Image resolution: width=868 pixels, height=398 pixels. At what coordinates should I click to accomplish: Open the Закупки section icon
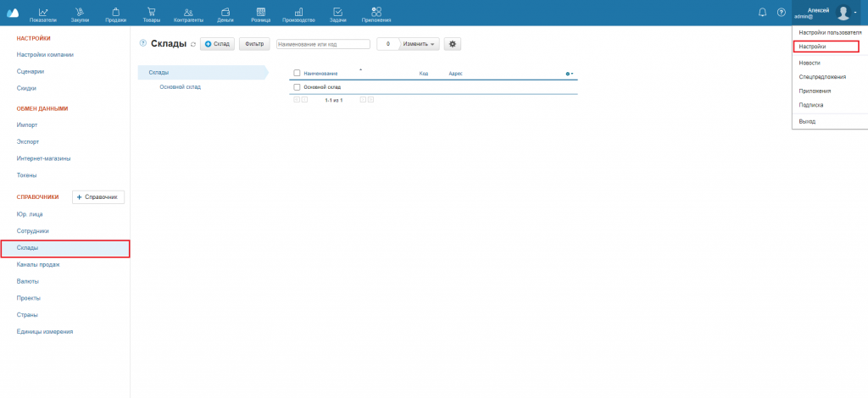click(80, 13)
